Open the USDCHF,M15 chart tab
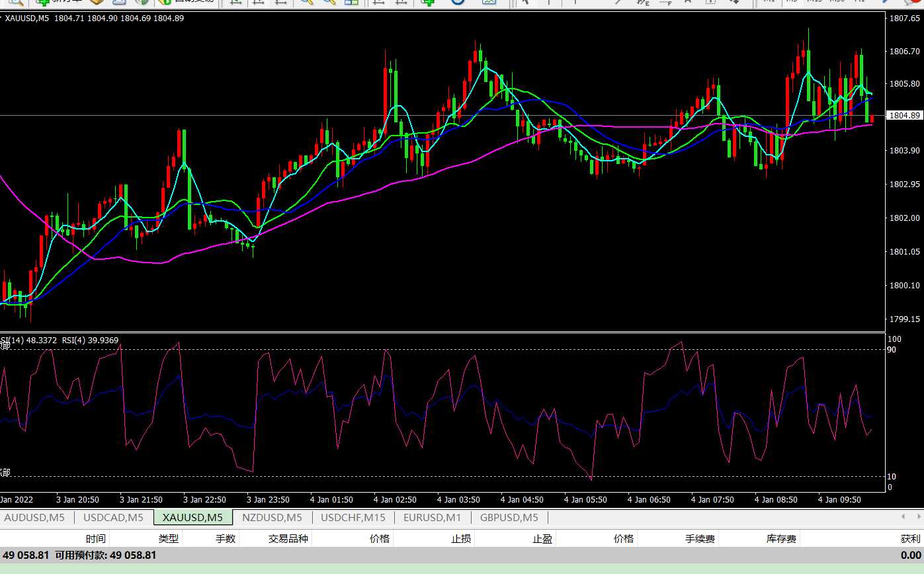This screenshot has height=574, width=924. point(353,517)
